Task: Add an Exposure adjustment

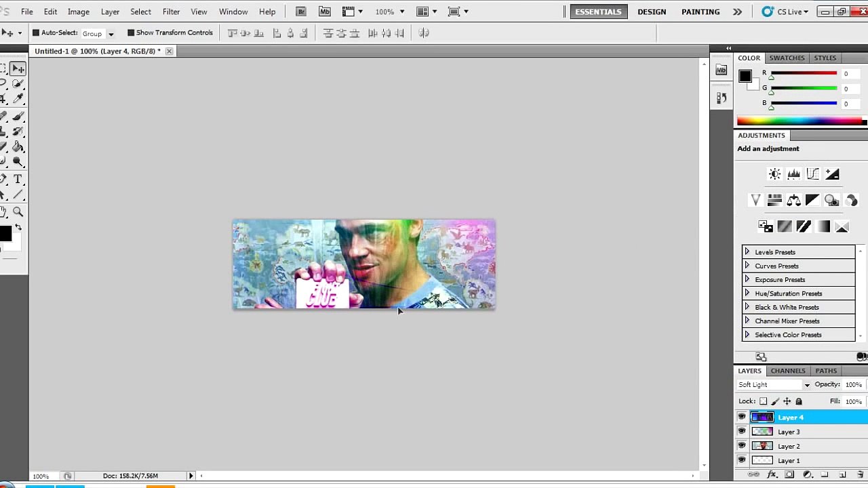Action: pos(832,174)
